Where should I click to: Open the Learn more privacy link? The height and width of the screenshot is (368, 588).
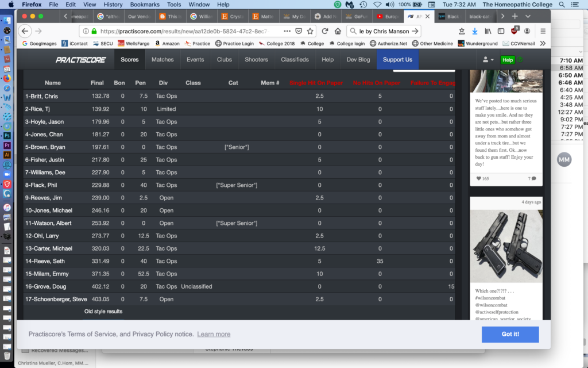click(214, 334)
